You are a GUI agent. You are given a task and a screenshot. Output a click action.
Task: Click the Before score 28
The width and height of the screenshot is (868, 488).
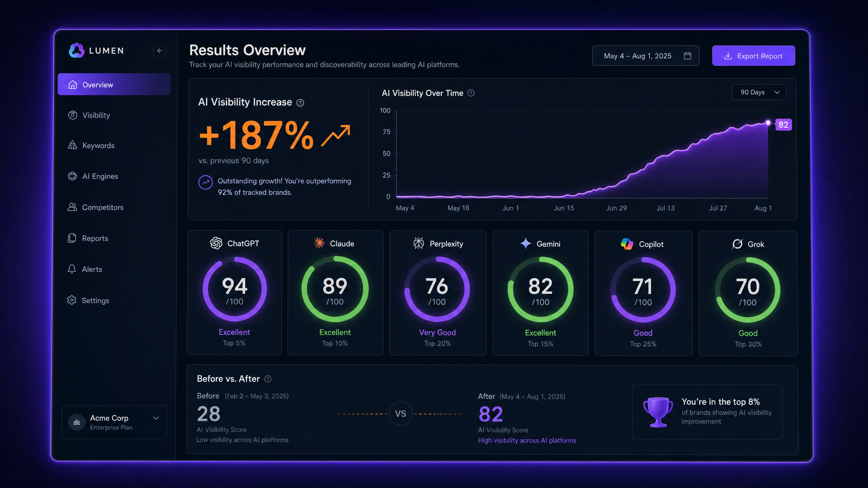[209, 414]
